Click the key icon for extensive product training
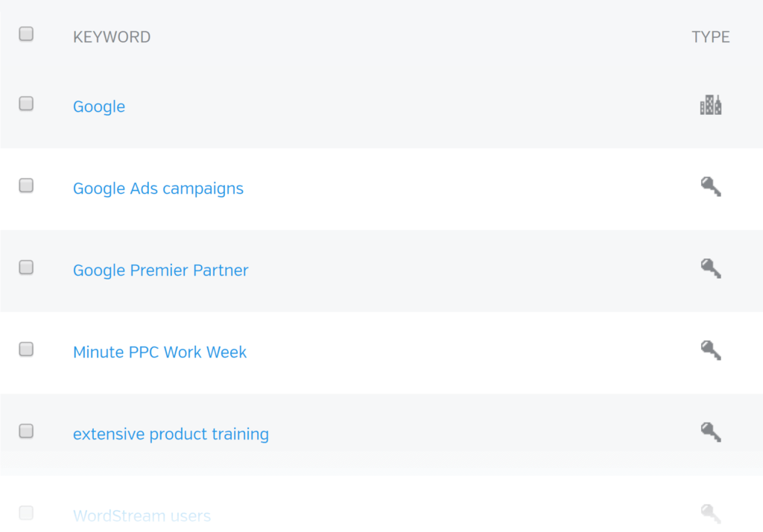 coord(711,433)
